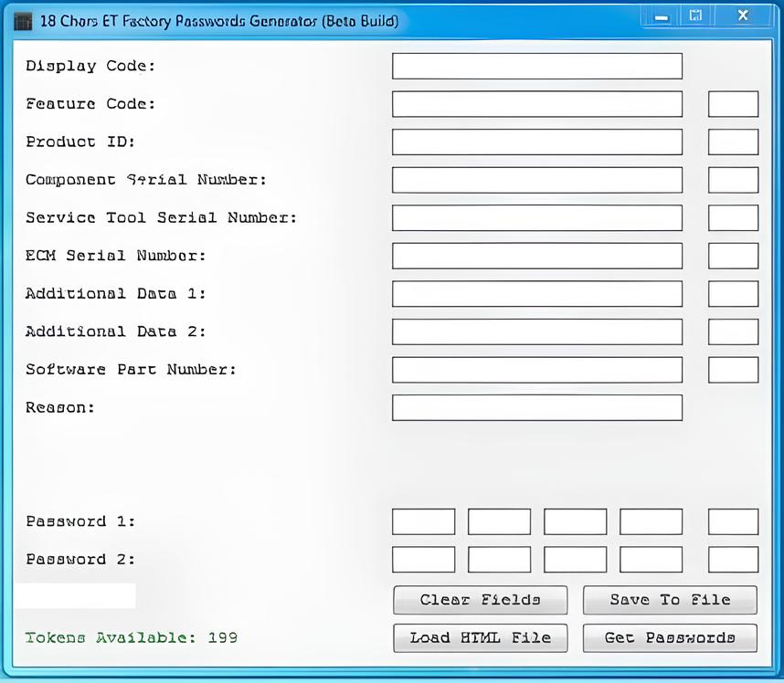Screen dimensions: 784x683
Task: Select the Service Tool Serial Number box
Action: 536,217
